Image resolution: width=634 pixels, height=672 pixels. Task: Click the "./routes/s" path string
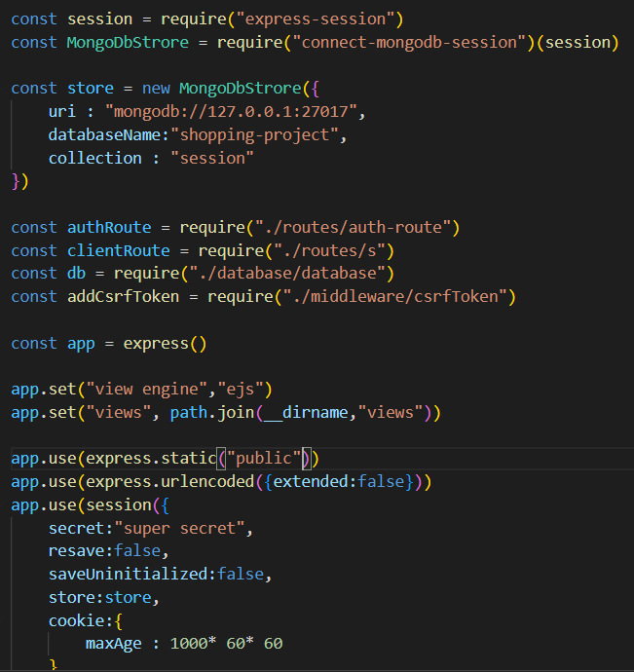329,250
